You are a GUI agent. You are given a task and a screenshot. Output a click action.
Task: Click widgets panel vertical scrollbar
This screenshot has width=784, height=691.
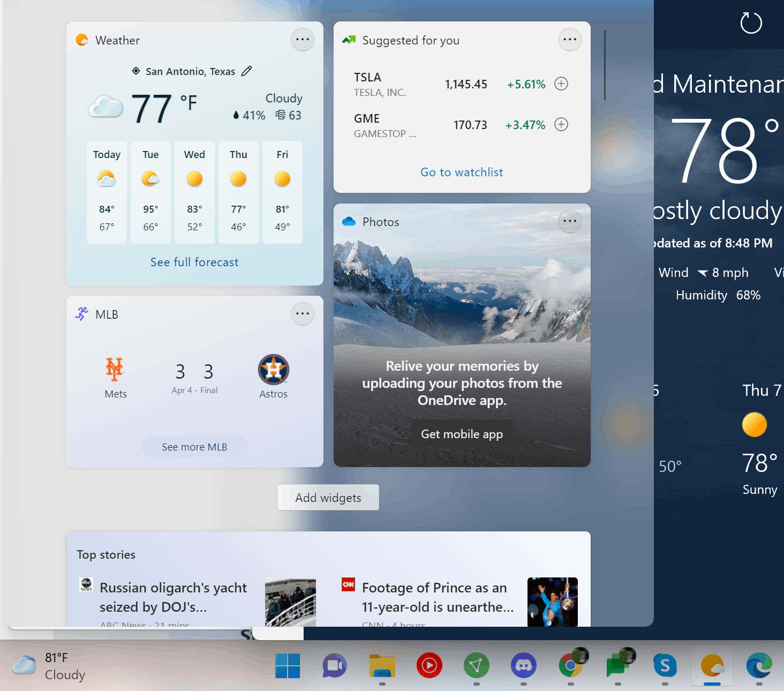(605, 65)
